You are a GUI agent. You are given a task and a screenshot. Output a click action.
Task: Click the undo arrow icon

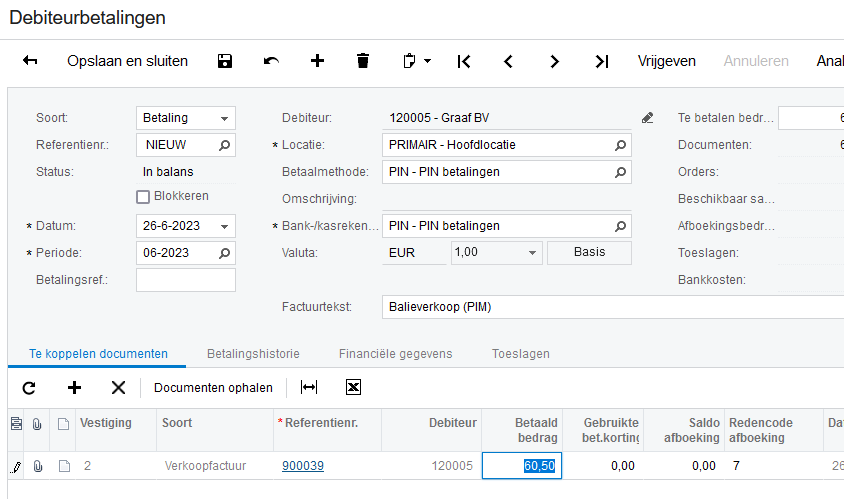tap(271, 61)
